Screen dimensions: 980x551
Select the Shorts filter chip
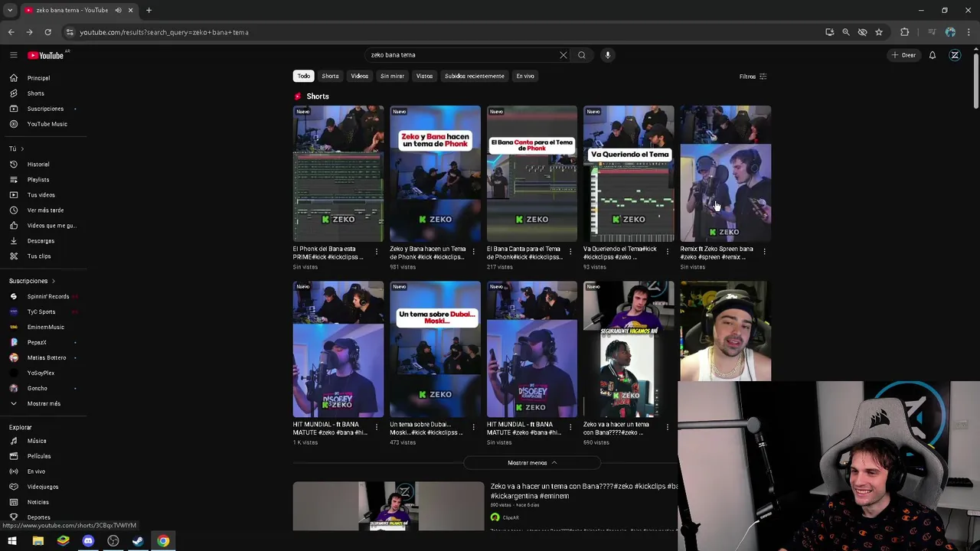(330, 76)
